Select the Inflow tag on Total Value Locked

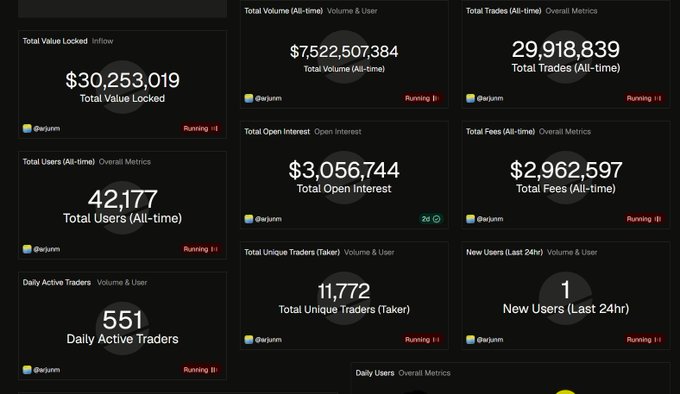[x=102, y=41]
